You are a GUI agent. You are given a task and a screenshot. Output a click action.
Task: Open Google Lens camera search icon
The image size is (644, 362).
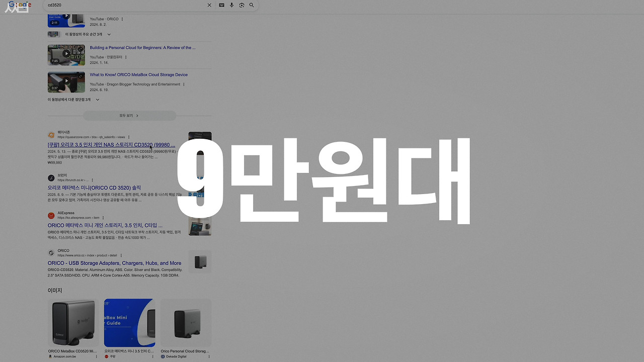(x=242, y=5)
